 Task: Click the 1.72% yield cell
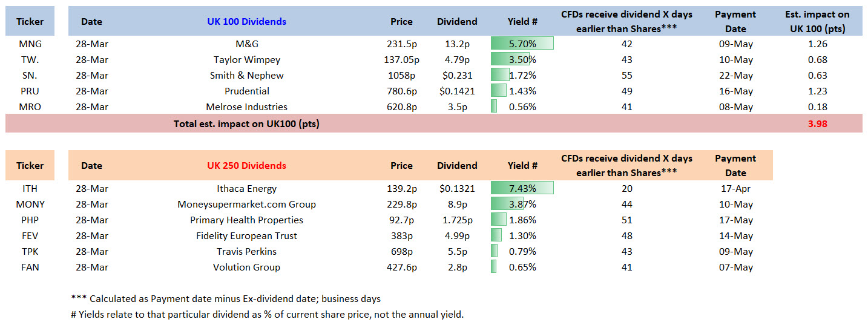coord(522,75)
